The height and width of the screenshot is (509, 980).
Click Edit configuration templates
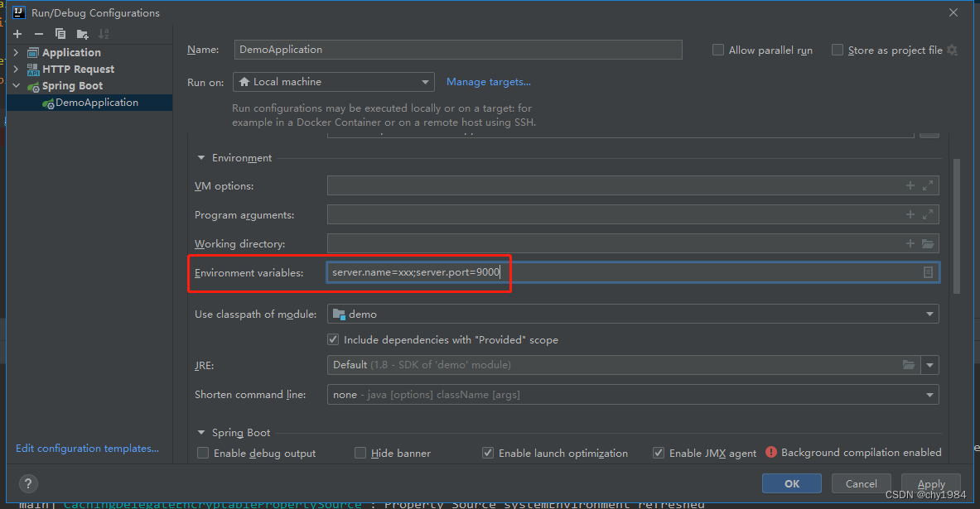[x=86, y=448]
